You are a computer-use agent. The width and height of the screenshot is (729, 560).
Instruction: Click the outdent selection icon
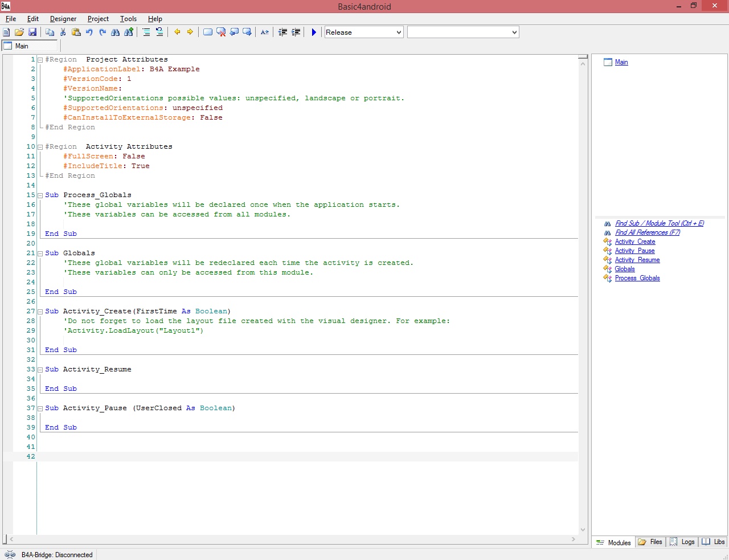282,32
